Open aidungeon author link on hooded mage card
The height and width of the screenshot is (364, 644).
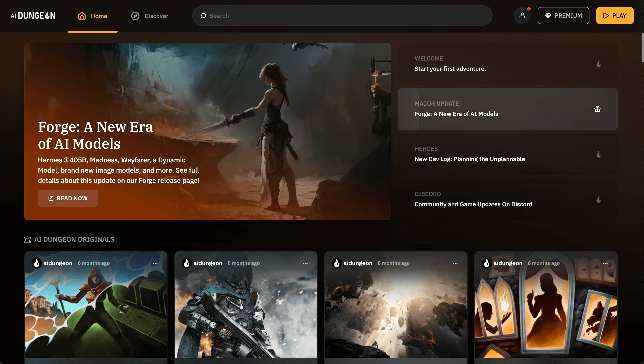point(58,263)
